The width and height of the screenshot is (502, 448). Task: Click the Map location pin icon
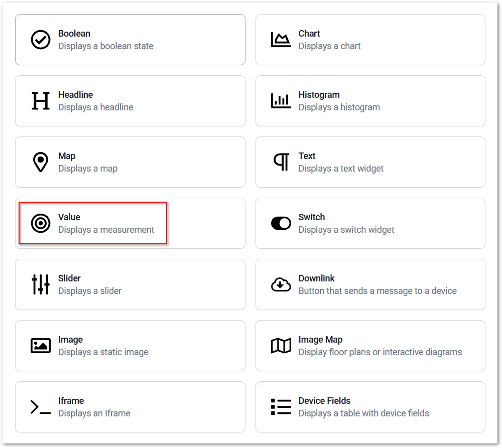click(41, 162)
